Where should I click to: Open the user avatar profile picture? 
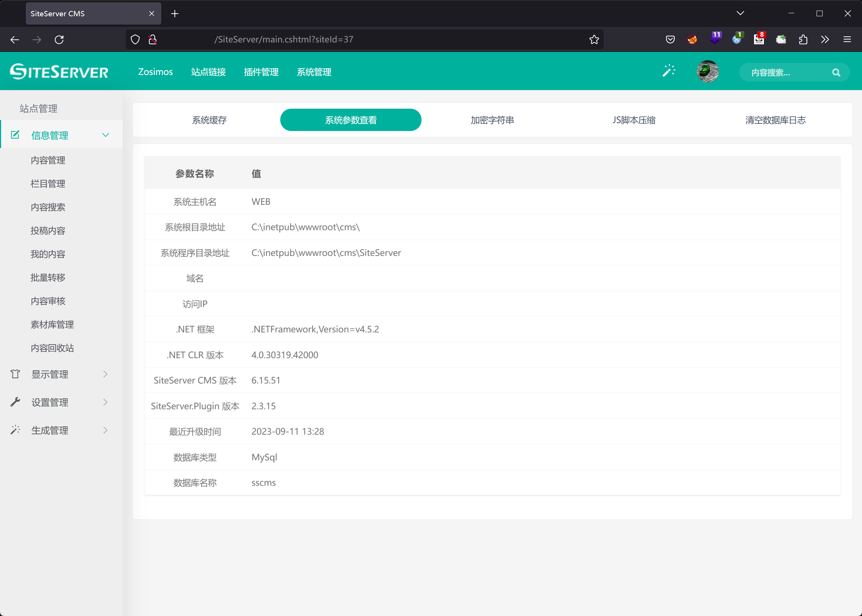click(x=707, y=71)
